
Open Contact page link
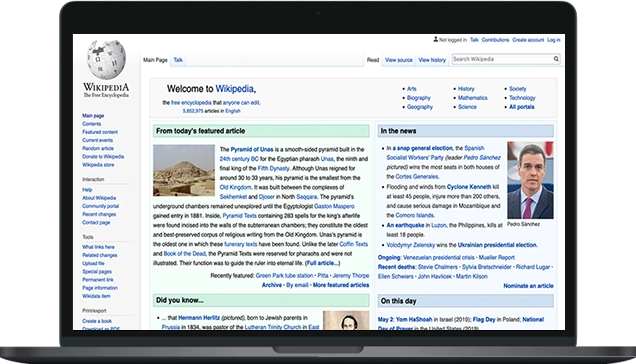pos(96,222)
